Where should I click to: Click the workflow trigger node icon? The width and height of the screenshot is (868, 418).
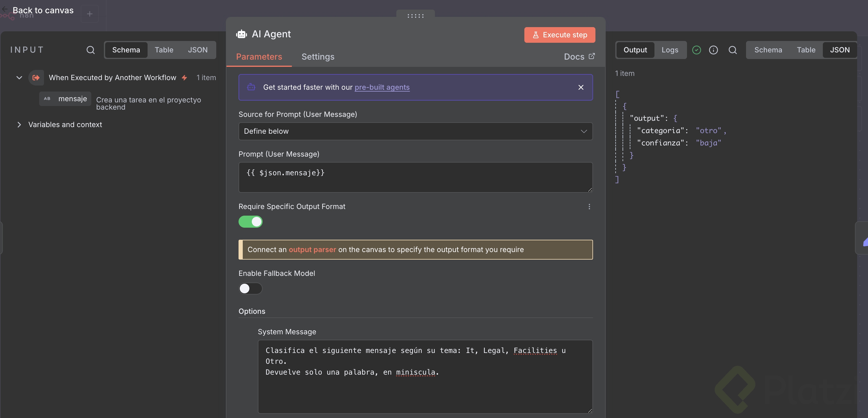(x=36, y=78)
